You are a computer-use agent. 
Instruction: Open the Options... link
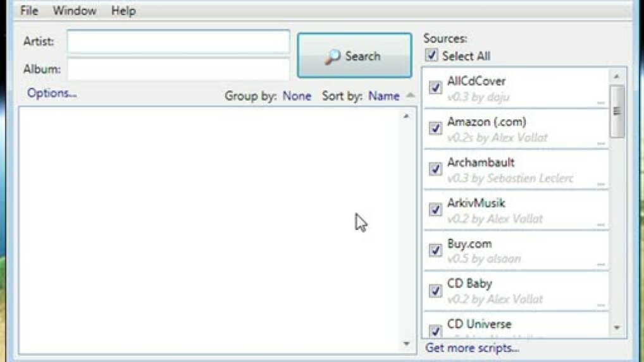[x=52, y=93]
